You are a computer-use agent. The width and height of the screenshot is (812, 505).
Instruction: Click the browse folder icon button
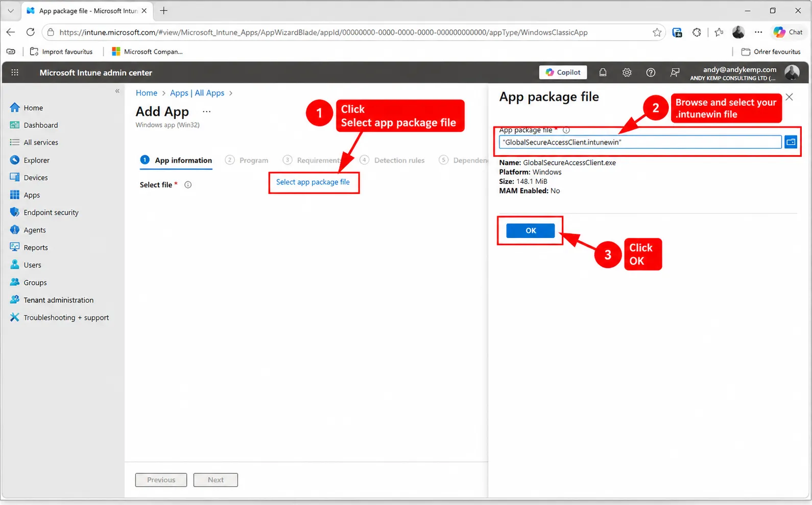click(791, 142)
